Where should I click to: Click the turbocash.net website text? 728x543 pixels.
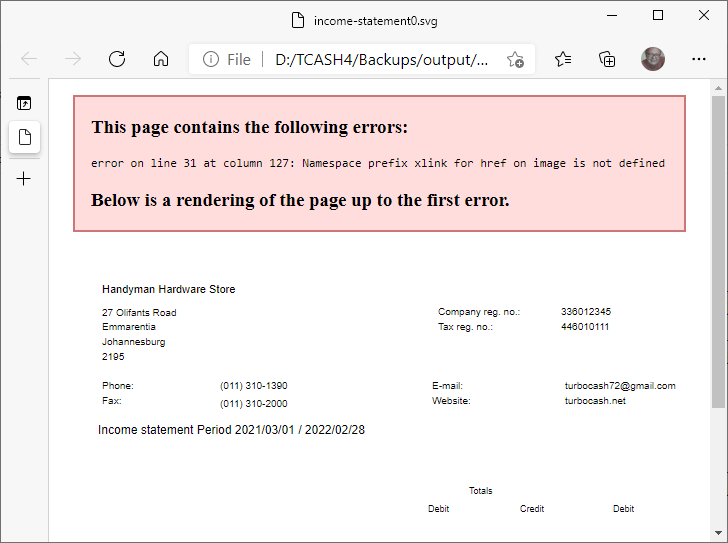[594, 401]
